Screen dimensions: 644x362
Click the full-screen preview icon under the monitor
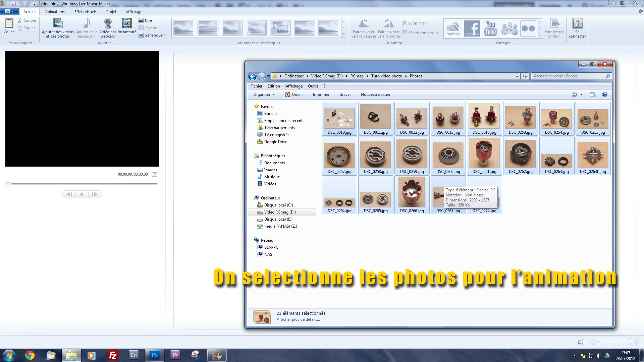click(x=154, y=174)
